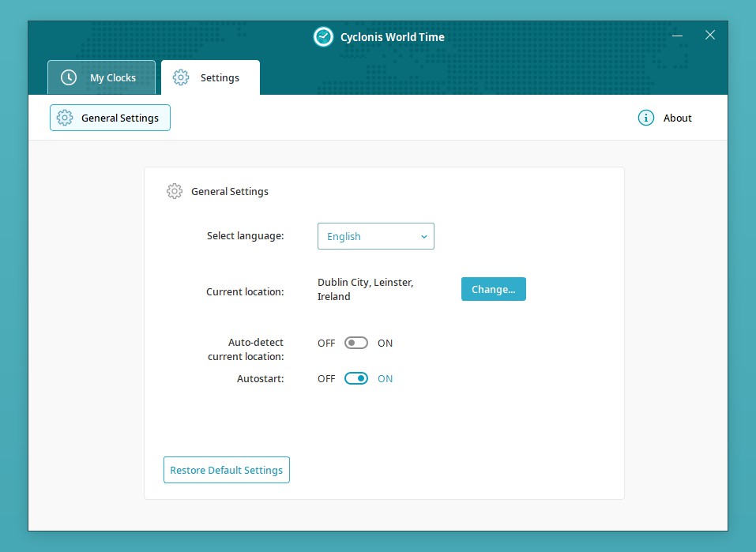Turn off the Autostart toggle

click(356, 378)
